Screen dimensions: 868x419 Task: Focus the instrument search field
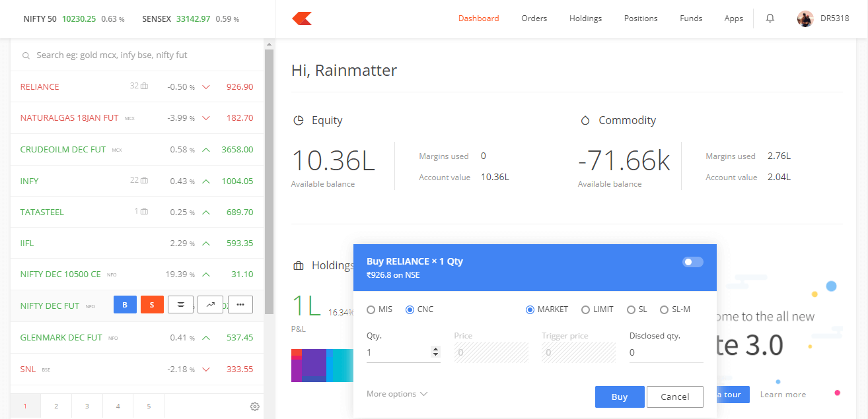pyautogui.click(x=137, y=55)
